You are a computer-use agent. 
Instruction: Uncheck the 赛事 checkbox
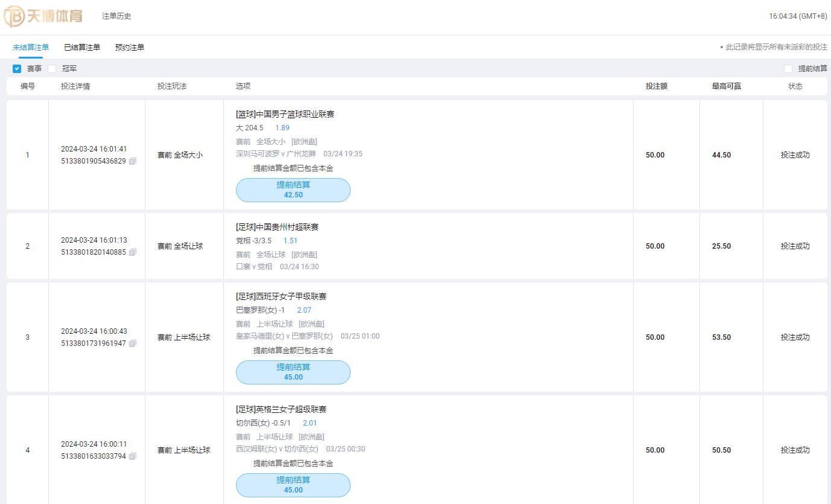tap(17, 69)
